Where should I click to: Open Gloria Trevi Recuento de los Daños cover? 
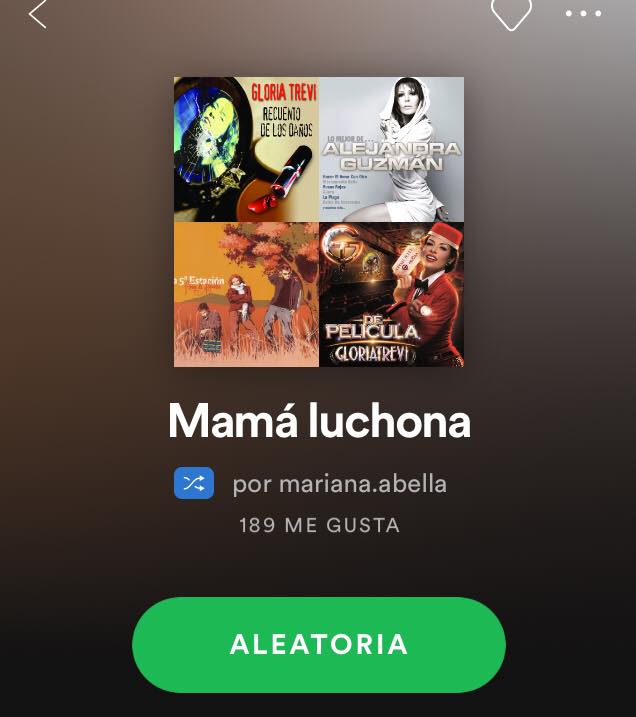(246, 149)
